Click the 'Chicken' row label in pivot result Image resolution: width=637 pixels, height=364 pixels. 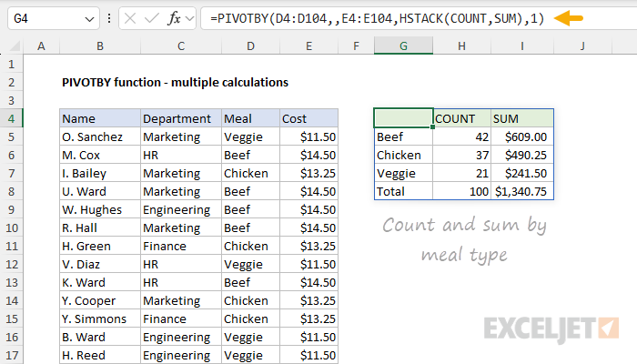coord(403,156)
